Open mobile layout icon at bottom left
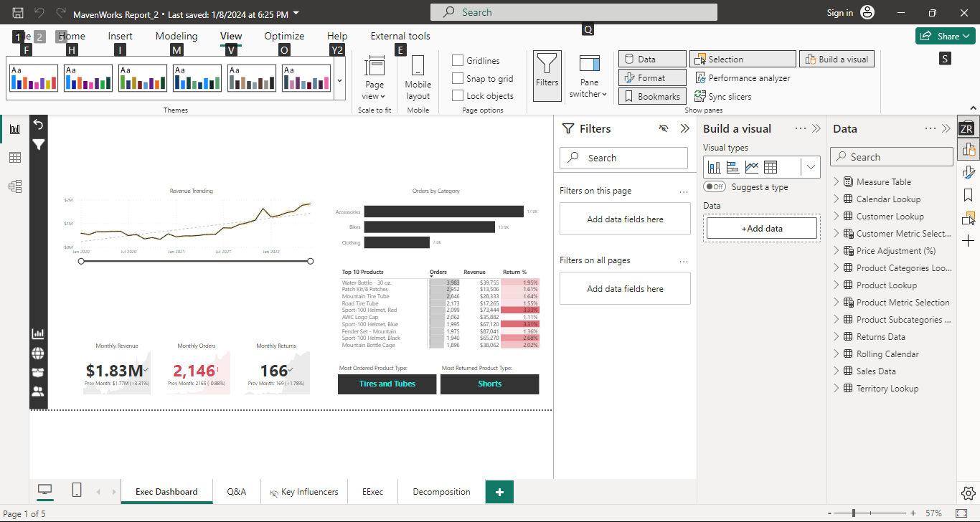The width and height of the screenshot is (980, 522). click(x=77, y=490)
